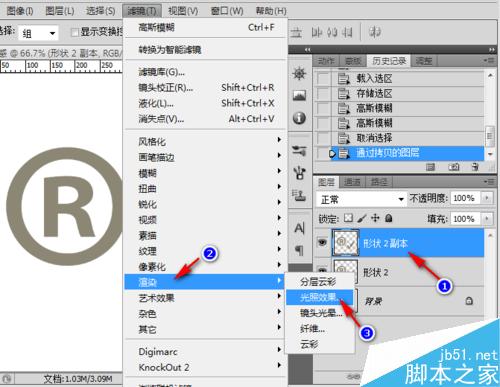Open the 图层(L) menu
Viewport: 500px width, 387px height.
tap(60, 11)
